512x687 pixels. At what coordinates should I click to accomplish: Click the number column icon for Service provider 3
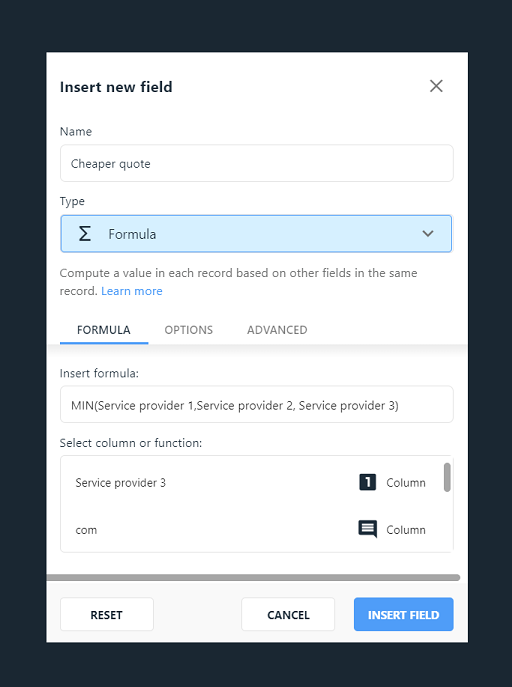tap(367, 482)
